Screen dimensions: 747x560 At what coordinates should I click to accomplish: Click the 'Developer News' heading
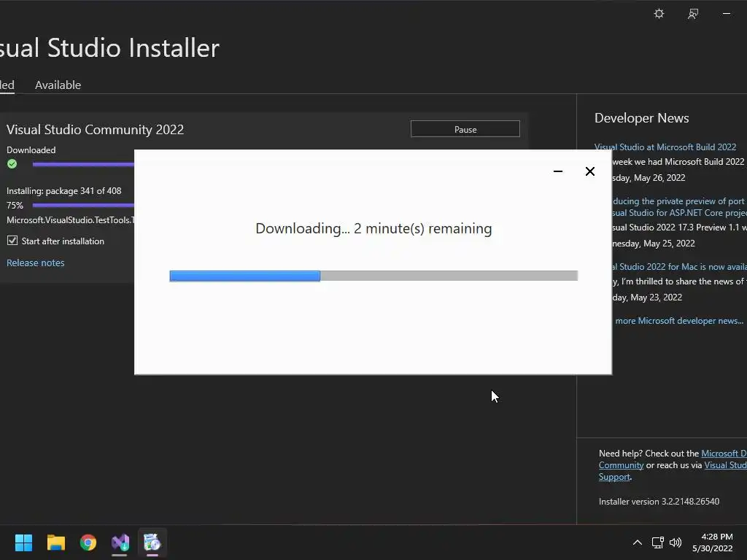click(x=642, y=118)
